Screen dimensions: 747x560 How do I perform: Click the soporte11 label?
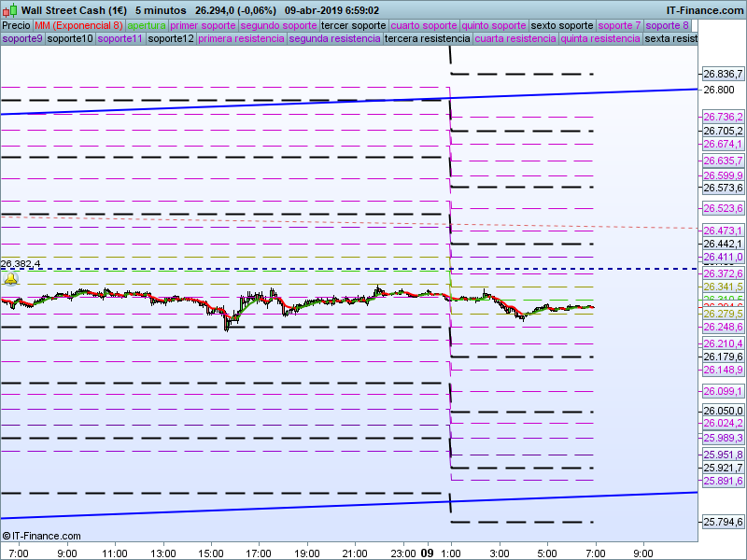coord(120,38)
